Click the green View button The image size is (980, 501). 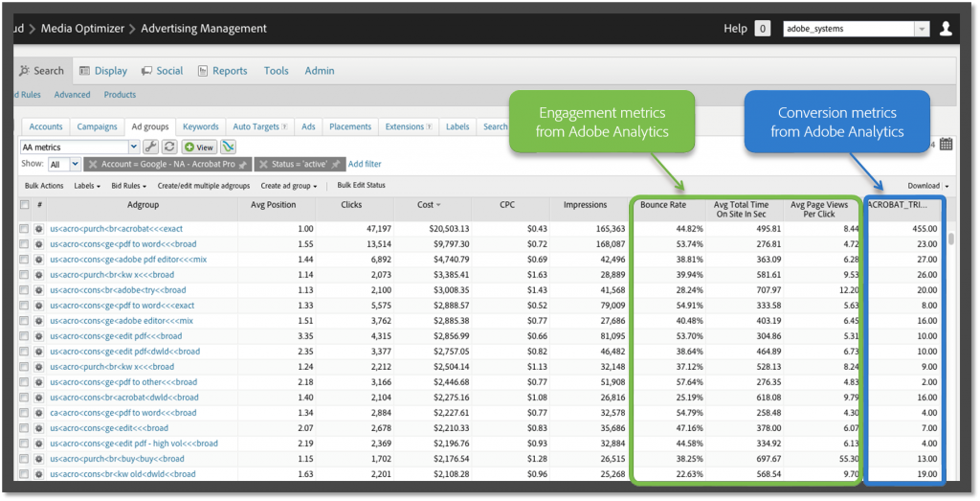click(x=199, y=147)
